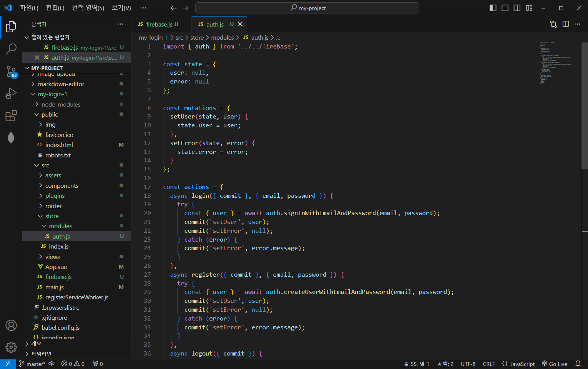This screenshot has width=588, height=369.
Task: Open main.js in the file tree
Action: pos(76,287)
